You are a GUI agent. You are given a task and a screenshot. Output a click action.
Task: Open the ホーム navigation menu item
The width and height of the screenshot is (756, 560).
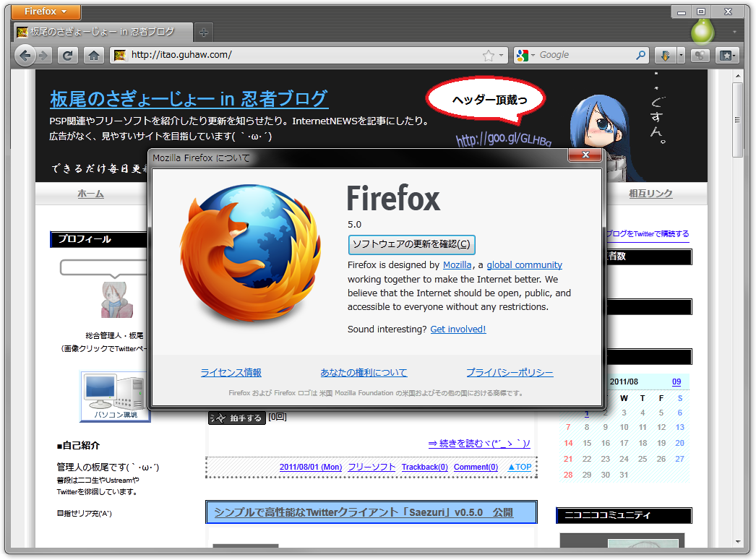(90, 194)
